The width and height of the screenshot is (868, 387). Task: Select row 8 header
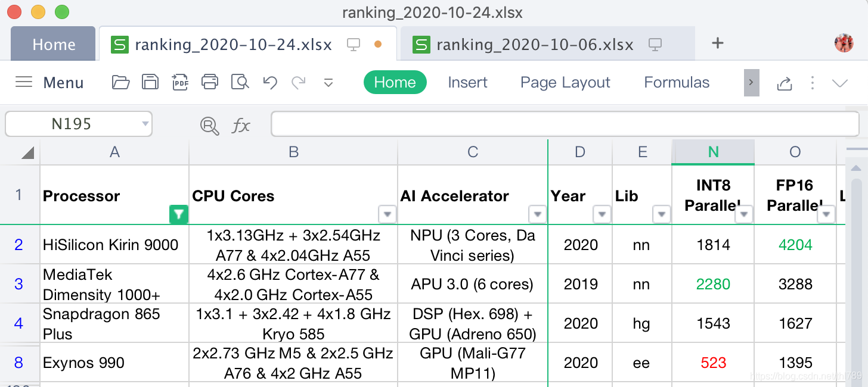tap(19, 363)
